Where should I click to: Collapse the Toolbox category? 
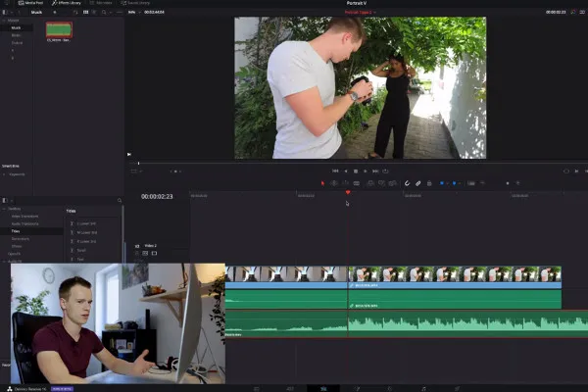pos(4,209)
